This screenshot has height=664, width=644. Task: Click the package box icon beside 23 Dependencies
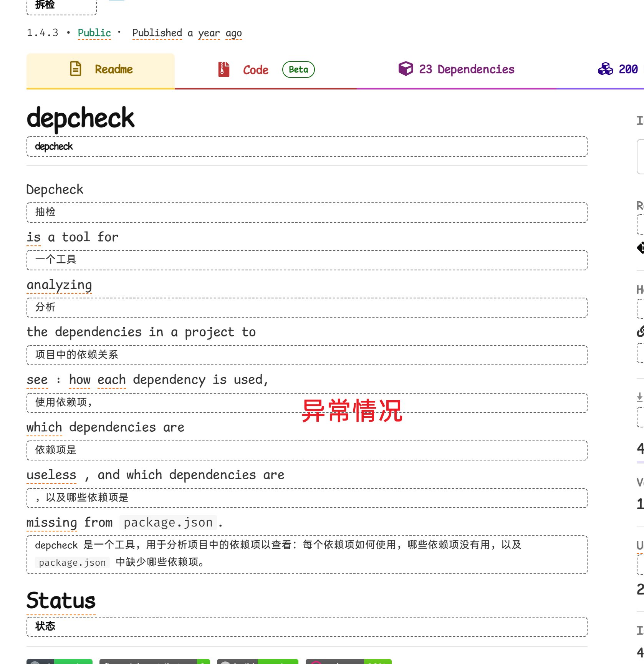click(406, 69)
